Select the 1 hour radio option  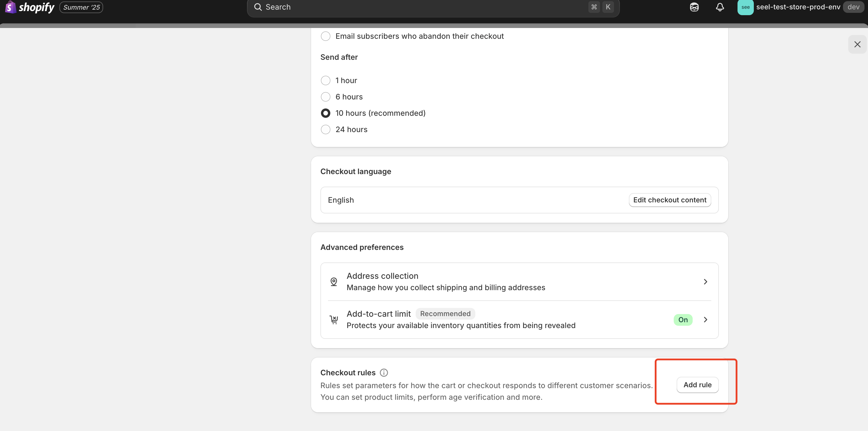click(326, 80)
